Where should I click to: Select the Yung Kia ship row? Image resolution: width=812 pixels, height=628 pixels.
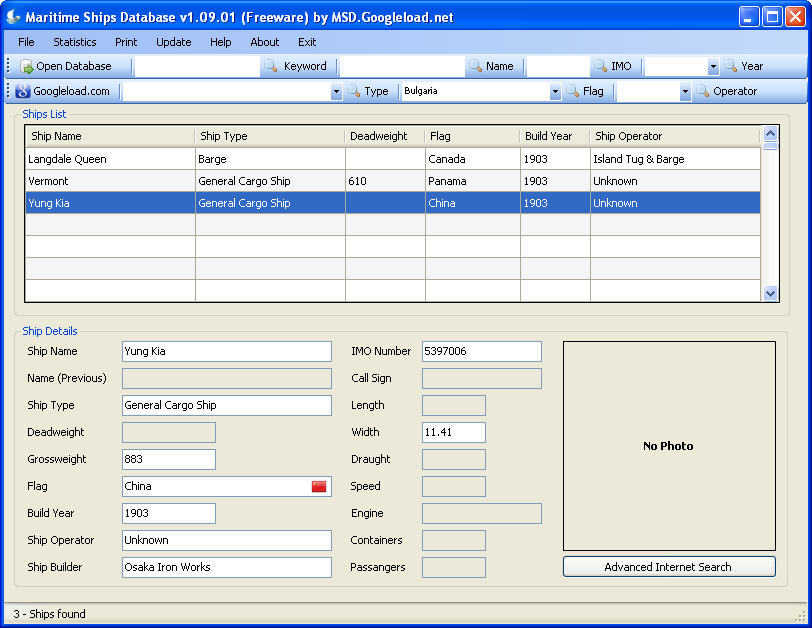pos(393,203)
